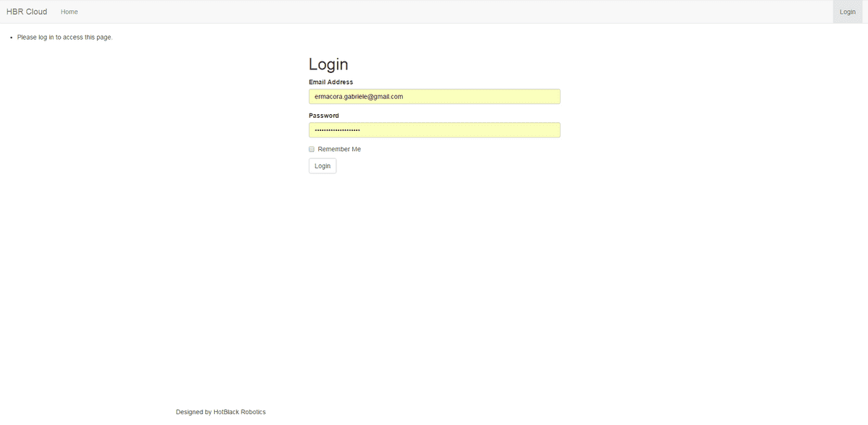
Task: Click the 'Please log in' notice message
Action: pos(64,38)
